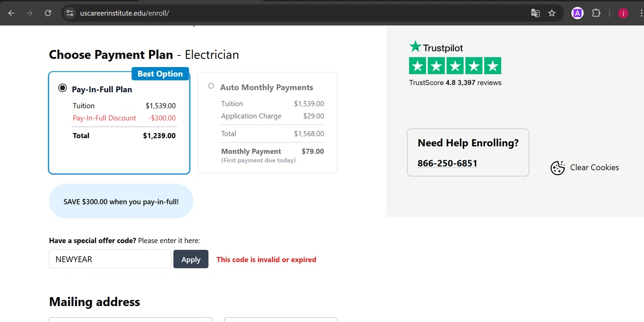Click the 866-250-6851 phone number link
The image size is (644, 322).
(x=447, y=163)
